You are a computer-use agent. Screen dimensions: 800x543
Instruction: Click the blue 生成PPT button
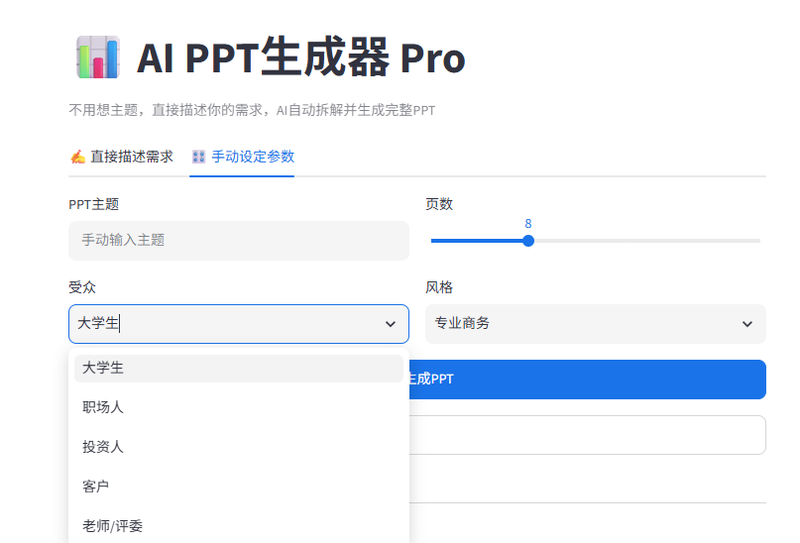point(587,379)
